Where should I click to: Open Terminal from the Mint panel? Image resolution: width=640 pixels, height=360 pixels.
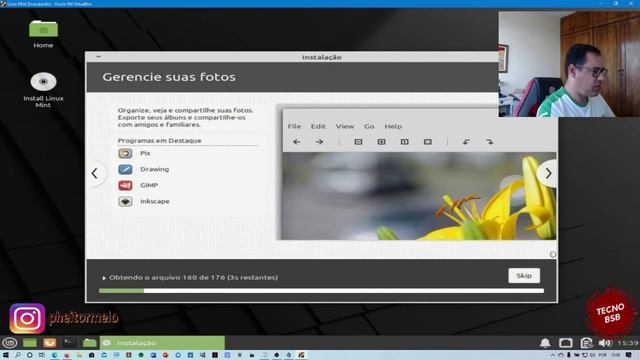(x=69, y=343)
